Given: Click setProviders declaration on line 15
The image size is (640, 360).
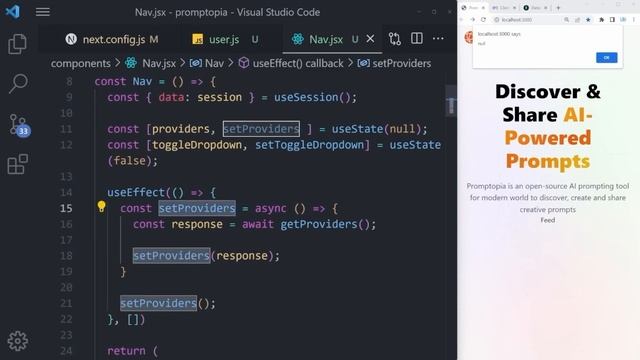Looking at the screenshot, I should pyautogui.click(x=197, y=208).
